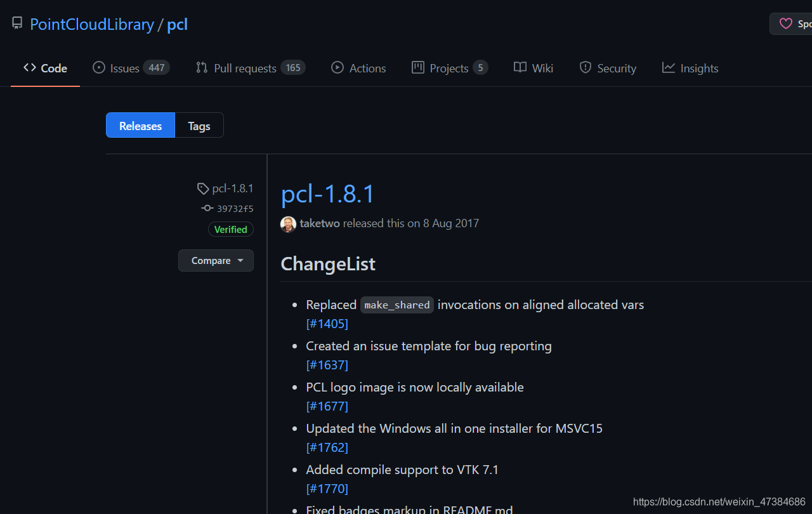The width and height of the screenshot is (812, 514).
Task: Click the Insights graph icon
Action: [668, 67]
